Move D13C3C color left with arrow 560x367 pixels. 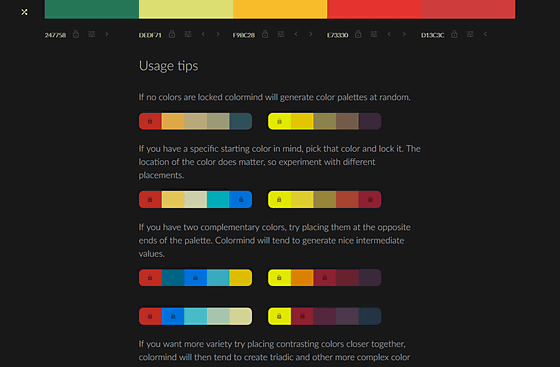[x=485, y=34]
